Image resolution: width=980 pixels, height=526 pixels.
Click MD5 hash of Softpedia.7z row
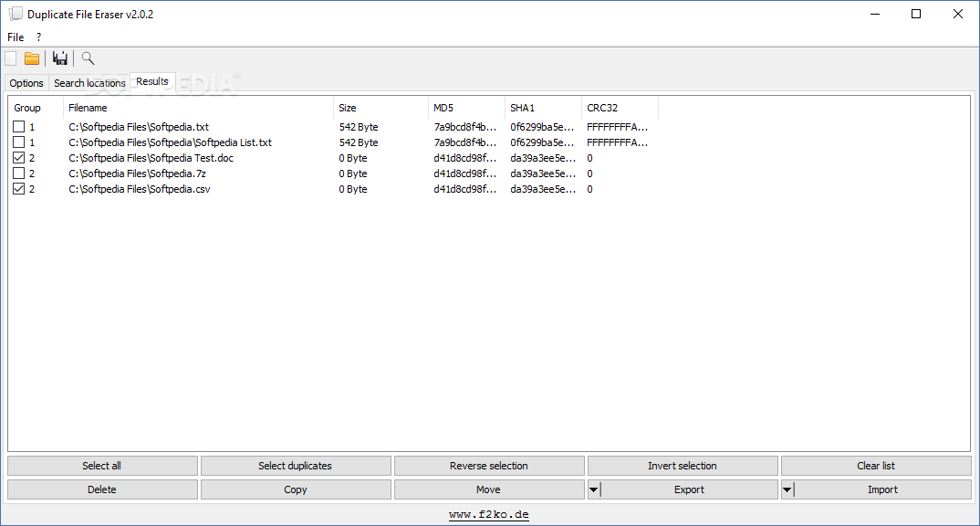[x=465, y=174]
